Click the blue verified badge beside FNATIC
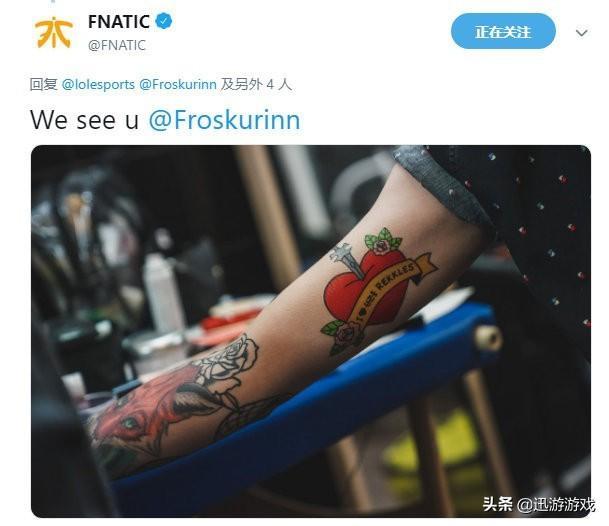The height and width of the screenshot is (526, 609). [164, 21]
